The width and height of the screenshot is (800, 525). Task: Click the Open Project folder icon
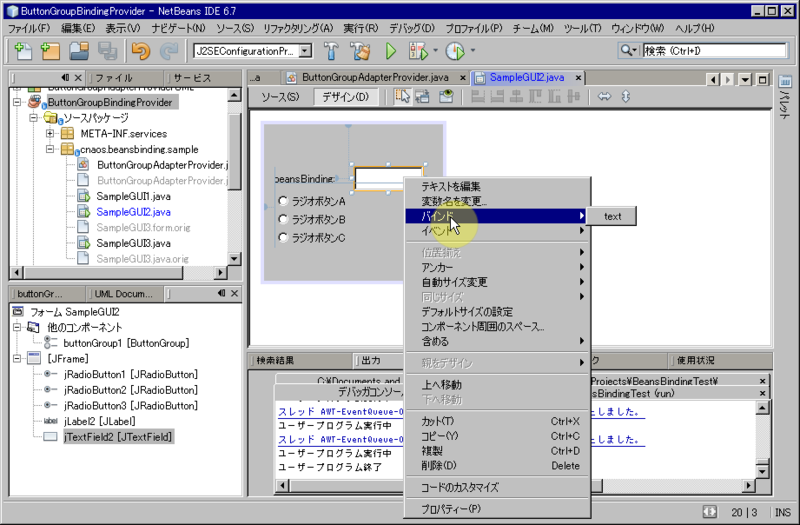tap(79, 51)
